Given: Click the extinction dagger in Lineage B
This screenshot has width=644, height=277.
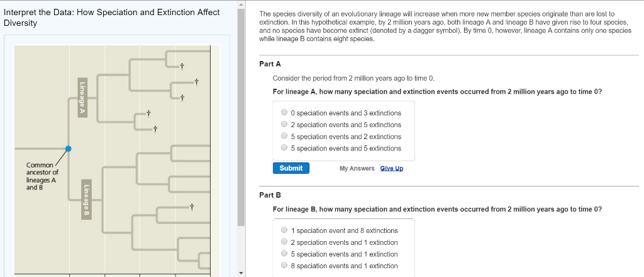Looking at the screenshot, I should [192, 206].
